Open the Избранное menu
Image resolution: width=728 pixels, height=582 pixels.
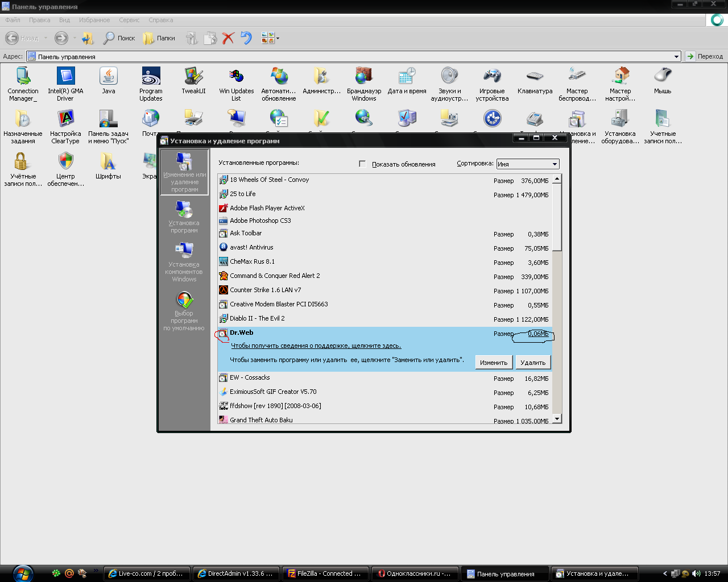94,20
